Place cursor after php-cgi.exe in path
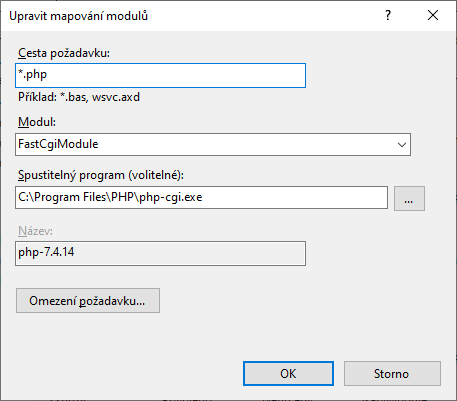This screenshot has width=457, height=401. 203,197
